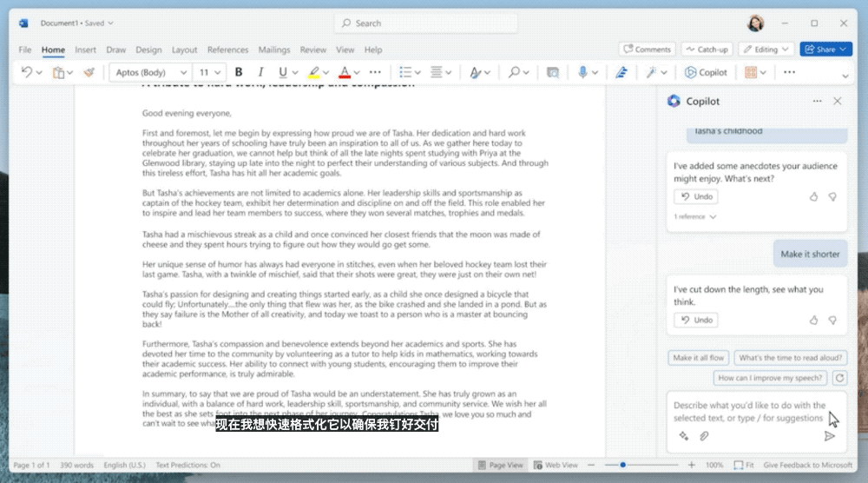Open Copilot from the ribbon
This screenshot has height=483, width=868.
point(706,73)
